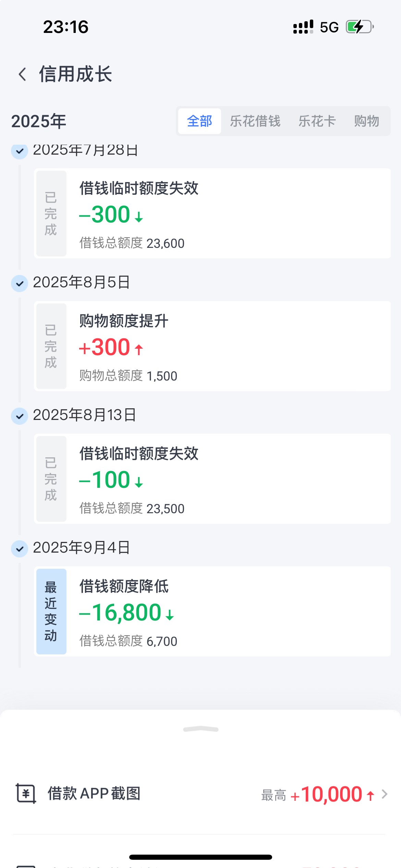This screenshot has height=868, width=401.
Task: Tap the cellular signal bars icon
Action: click(303, 27)
